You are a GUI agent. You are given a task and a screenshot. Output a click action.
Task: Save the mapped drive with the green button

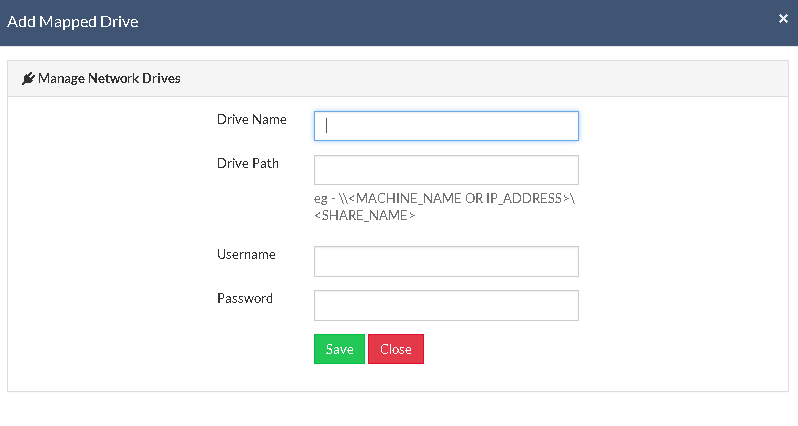[339, 349]
